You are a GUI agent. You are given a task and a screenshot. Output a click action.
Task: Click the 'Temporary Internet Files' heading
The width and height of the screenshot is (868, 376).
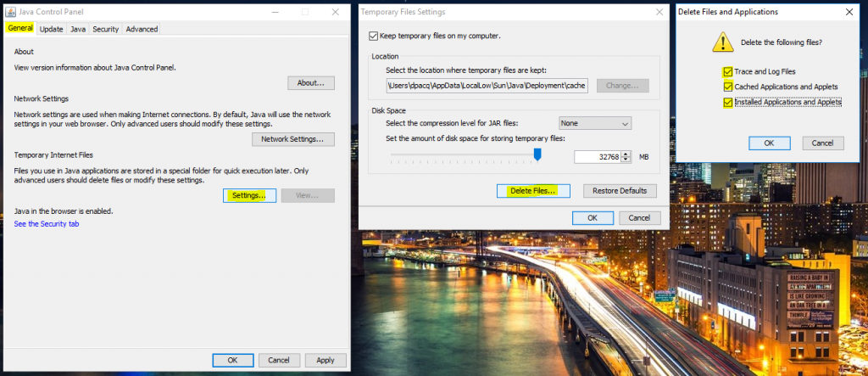click(x=53, y=155)
